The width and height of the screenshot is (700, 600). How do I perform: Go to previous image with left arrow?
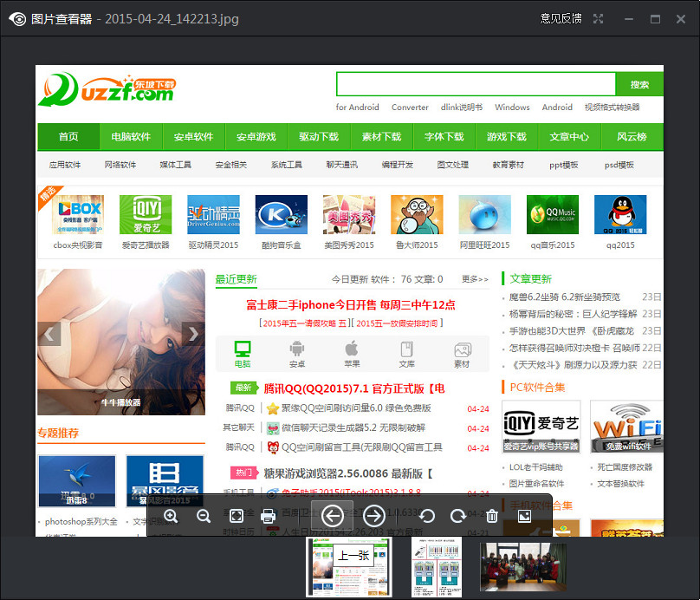point(332,516)
